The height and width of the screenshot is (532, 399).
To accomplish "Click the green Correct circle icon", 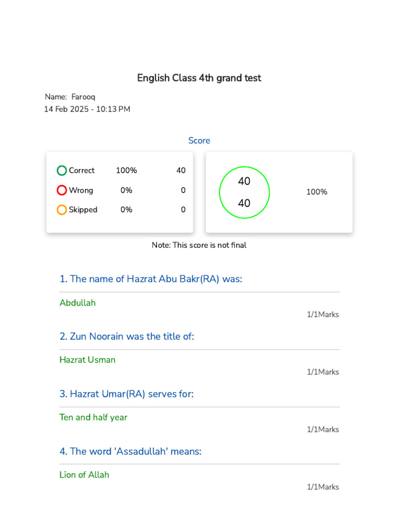I will (x=62, y=170).
